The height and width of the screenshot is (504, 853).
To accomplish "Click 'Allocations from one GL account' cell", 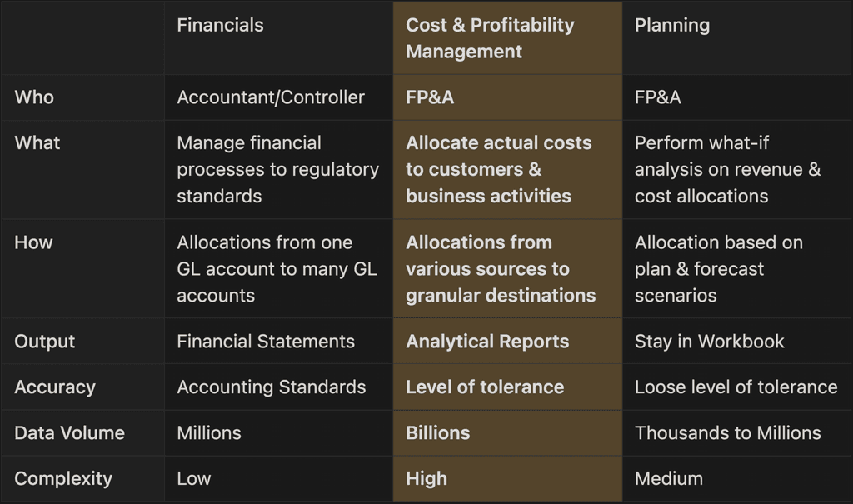I will (277, 268).
